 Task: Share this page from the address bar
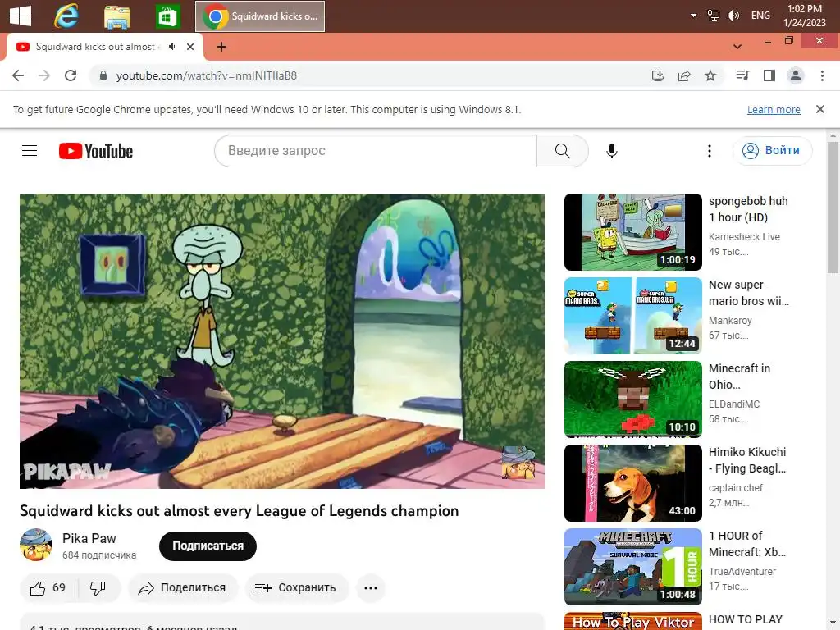tap(684, 75)
